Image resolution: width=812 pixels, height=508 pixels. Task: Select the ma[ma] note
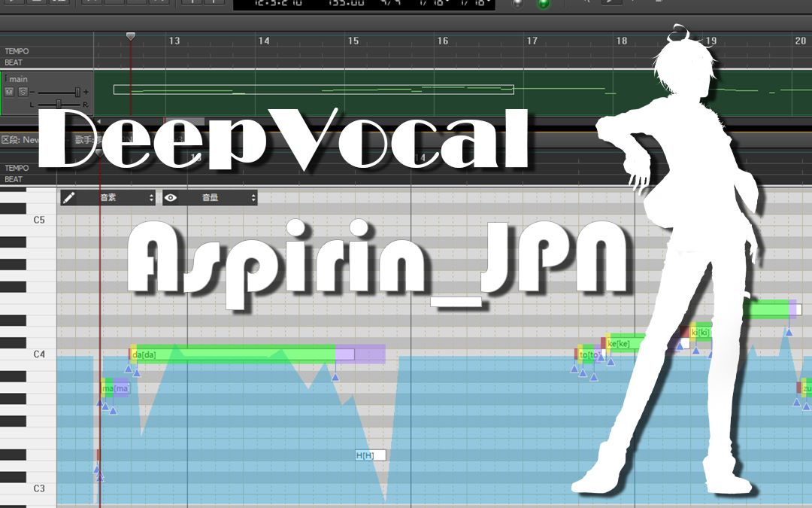tap(115, 388)
